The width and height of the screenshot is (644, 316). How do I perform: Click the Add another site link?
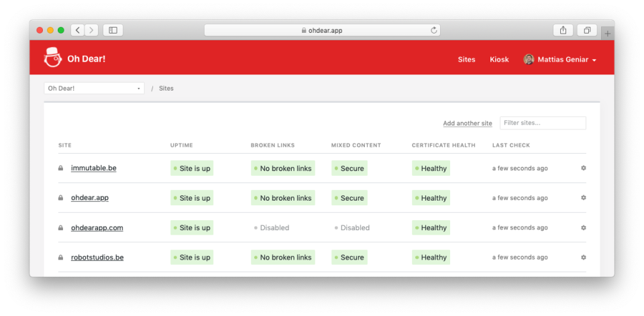pyautogui.click(x=468, y=123)
